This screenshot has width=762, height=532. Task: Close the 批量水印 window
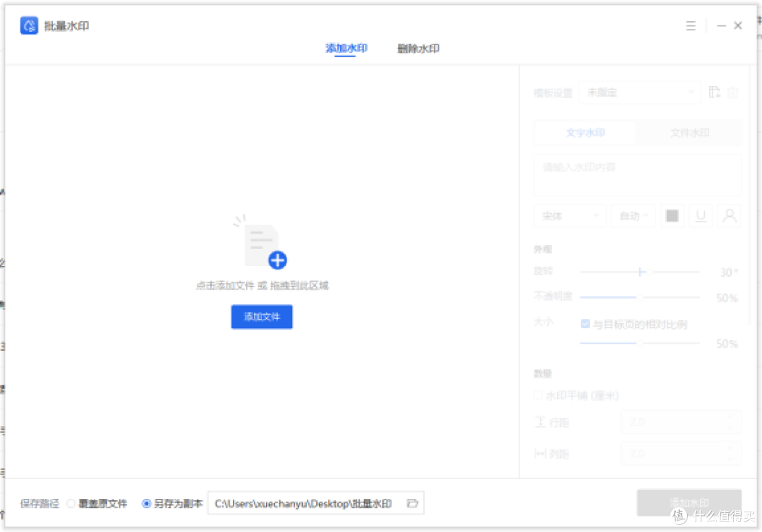(x=738, y=25)
